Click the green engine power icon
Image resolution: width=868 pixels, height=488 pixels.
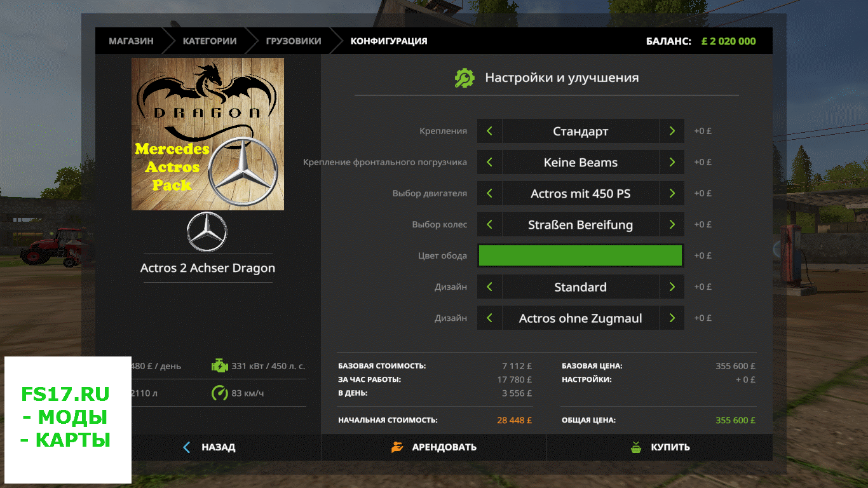(x=219, y=365)
